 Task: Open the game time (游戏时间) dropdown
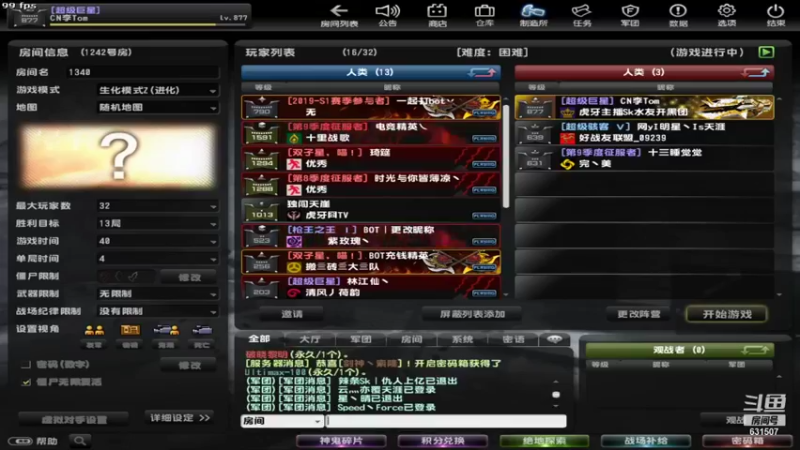click(158, 241)
